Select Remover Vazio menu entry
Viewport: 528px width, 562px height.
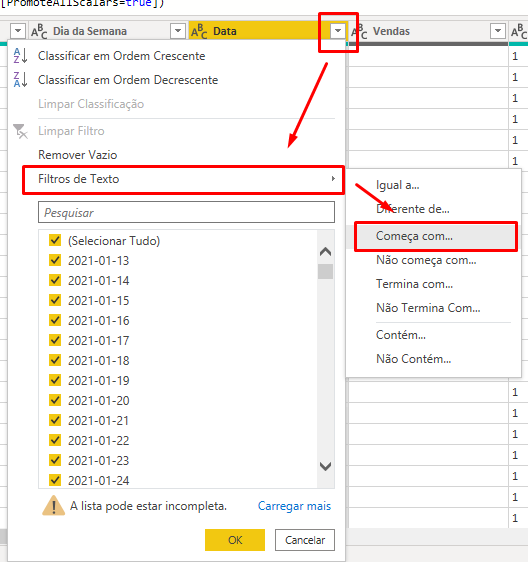coord(77,155)
